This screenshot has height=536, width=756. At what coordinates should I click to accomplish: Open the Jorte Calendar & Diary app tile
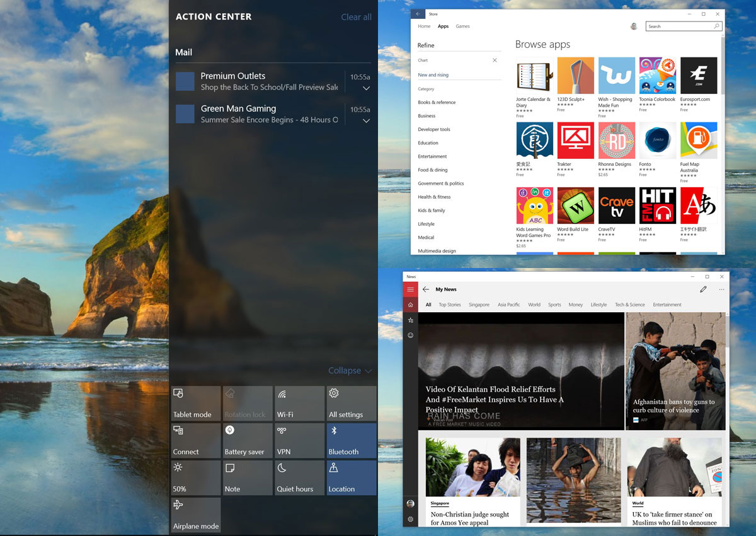pos(535,76)
